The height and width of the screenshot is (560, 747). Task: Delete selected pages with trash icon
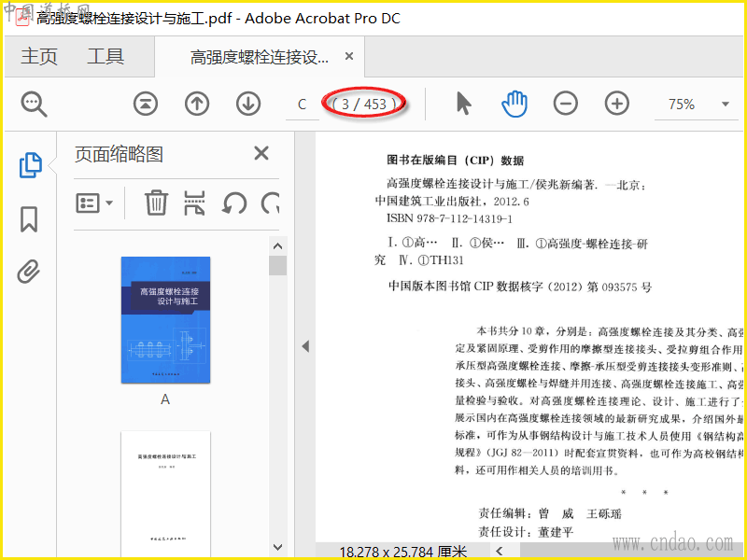coord(156,203)
